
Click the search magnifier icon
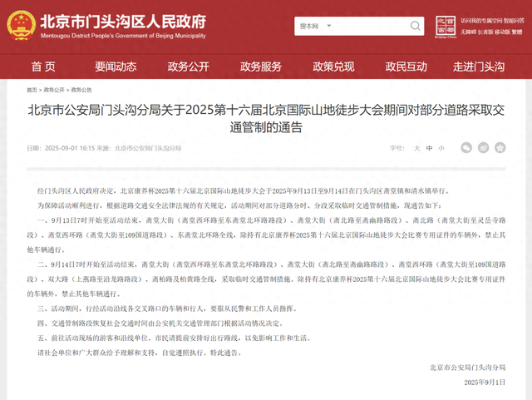(415, 26)
